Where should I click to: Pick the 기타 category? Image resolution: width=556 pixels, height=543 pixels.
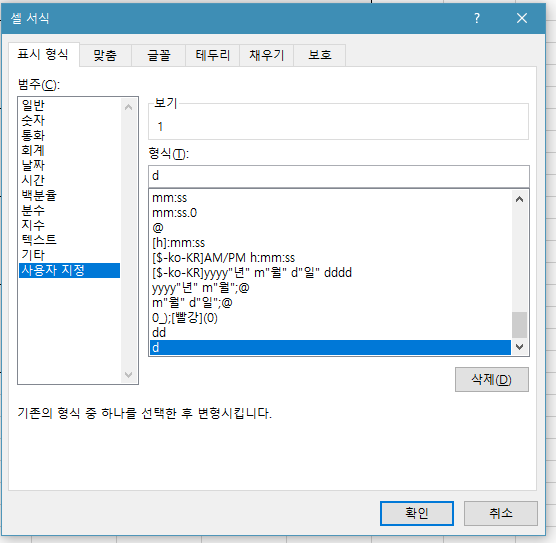pyautogui.click(x=69, y=255)
